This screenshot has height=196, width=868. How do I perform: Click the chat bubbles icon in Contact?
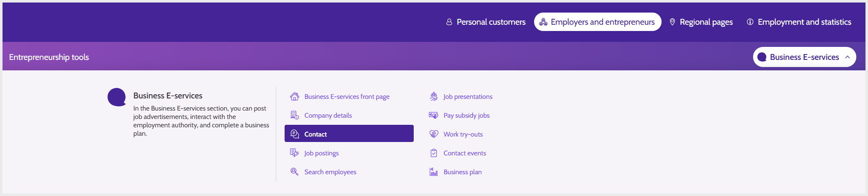click(x=295, y=134)
